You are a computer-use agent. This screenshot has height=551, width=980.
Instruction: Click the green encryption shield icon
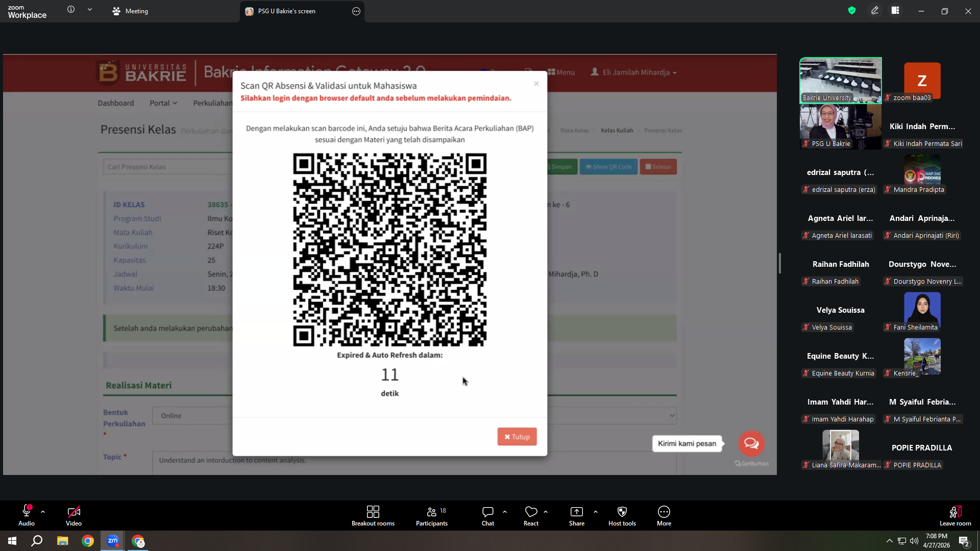click(852, 10)
